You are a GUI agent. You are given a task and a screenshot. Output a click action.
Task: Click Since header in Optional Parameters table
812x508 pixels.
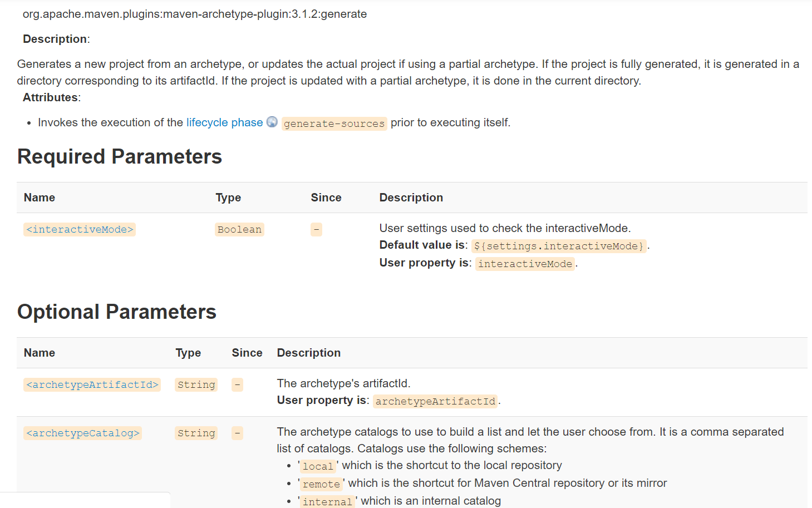[247, 353]
